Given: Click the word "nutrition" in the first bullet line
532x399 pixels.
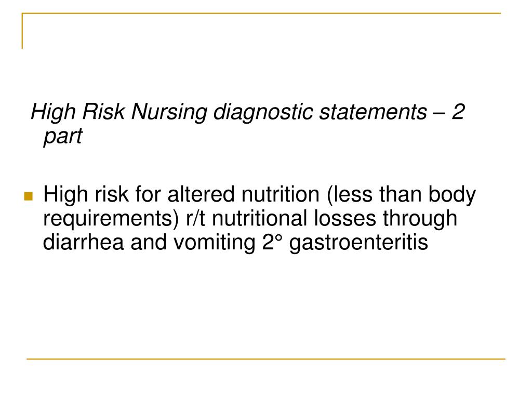Looking at the screenshot, I should click(280, 194).
